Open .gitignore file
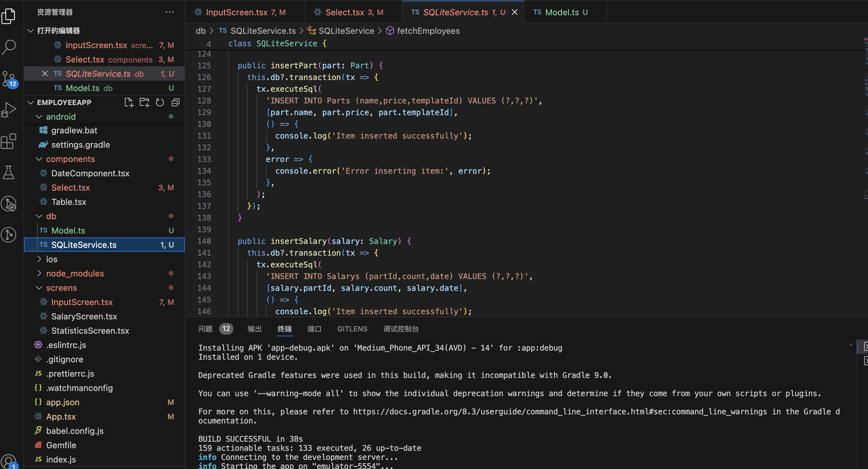This screenshot has height=469, width=868. click(x=104, y=359)
